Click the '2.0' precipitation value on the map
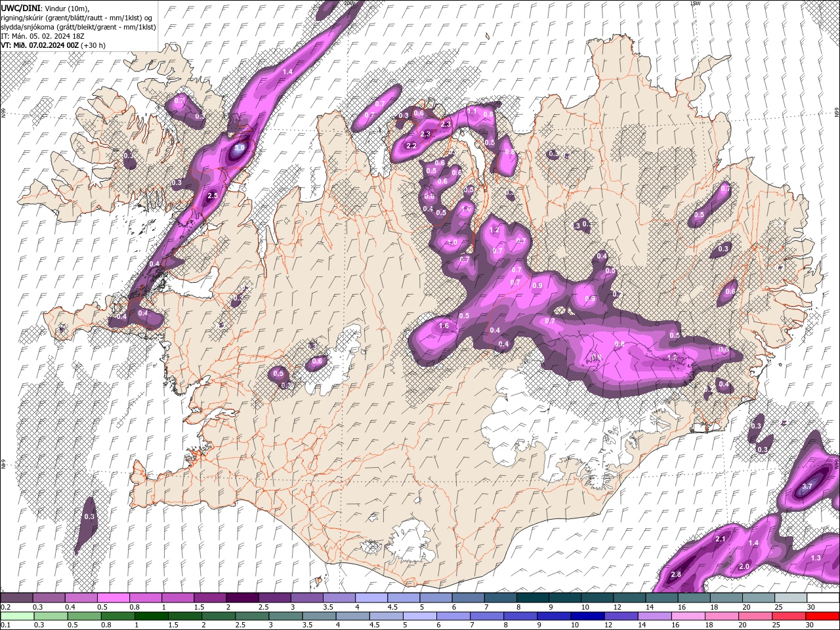Image resolution: width=840 pixels, height=630 pixels. point(744,566)
